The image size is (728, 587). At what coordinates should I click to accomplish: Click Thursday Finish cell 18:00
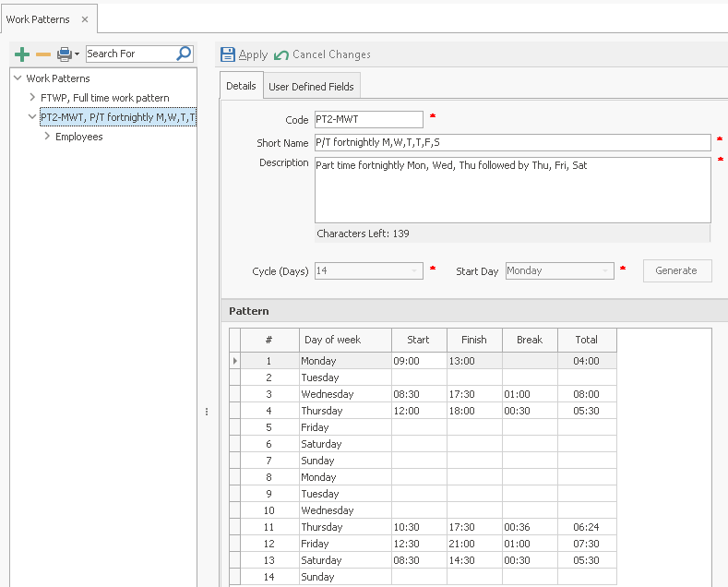tap(474, 411)
